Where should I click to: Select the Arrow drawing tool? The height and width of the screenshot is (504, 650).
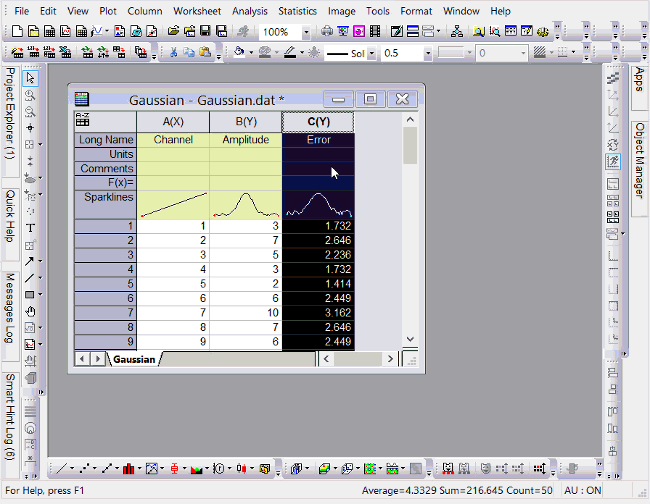click(30, 261)
